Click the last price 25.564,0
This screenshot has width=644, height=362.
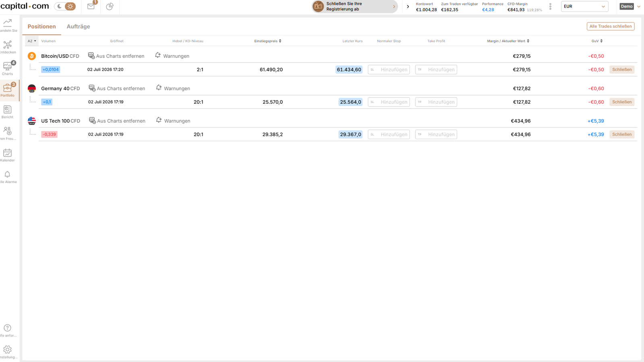[x=351, y=102]
